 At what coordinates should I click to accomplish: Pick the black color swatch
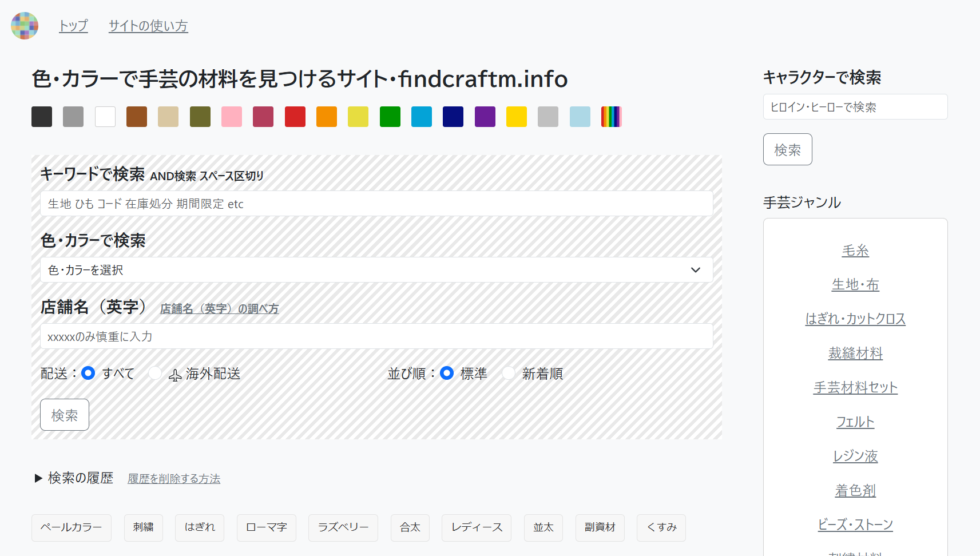click(x=42, y=117)
